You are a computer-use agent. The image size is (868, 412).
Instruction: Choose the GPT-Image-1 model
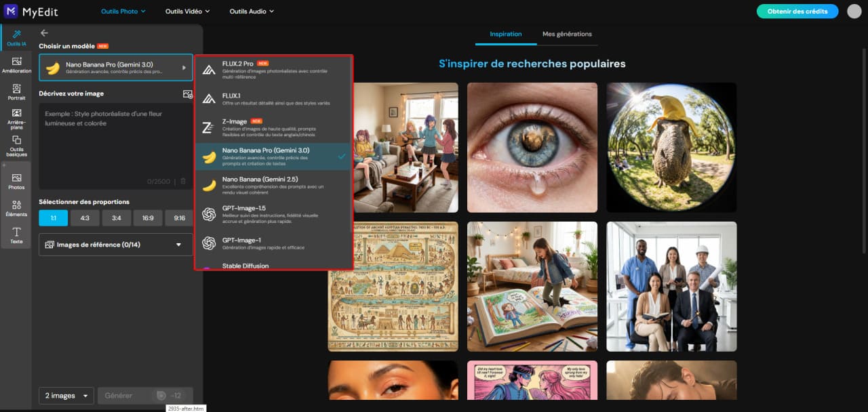pyautogui.click(x=273, y=243)
